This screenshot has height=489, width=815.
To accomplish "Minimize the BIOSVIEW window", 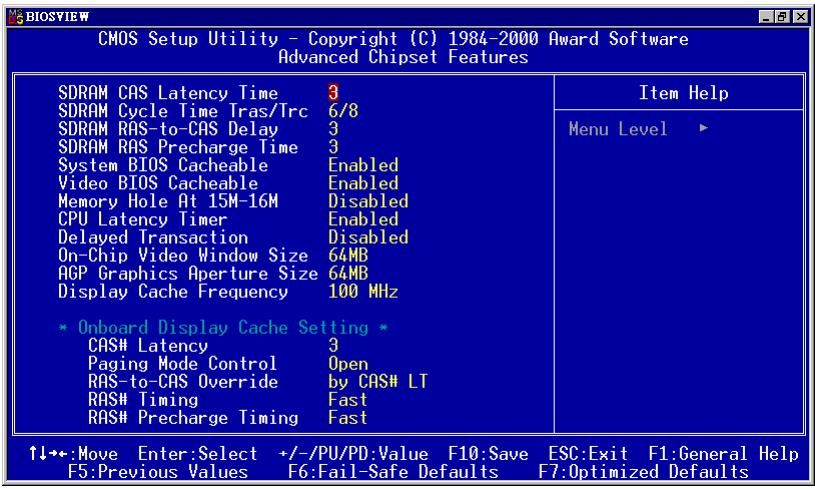I will pyautogui.click(x=765, y=17).
